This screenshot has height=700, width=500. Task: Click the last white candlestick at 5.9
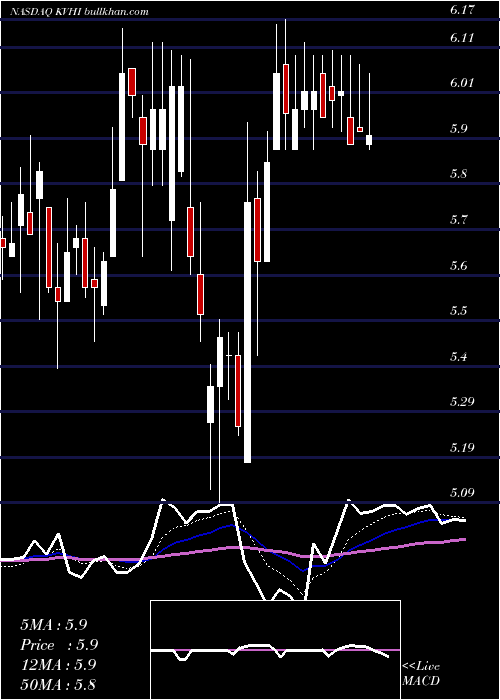pos(369,140)
